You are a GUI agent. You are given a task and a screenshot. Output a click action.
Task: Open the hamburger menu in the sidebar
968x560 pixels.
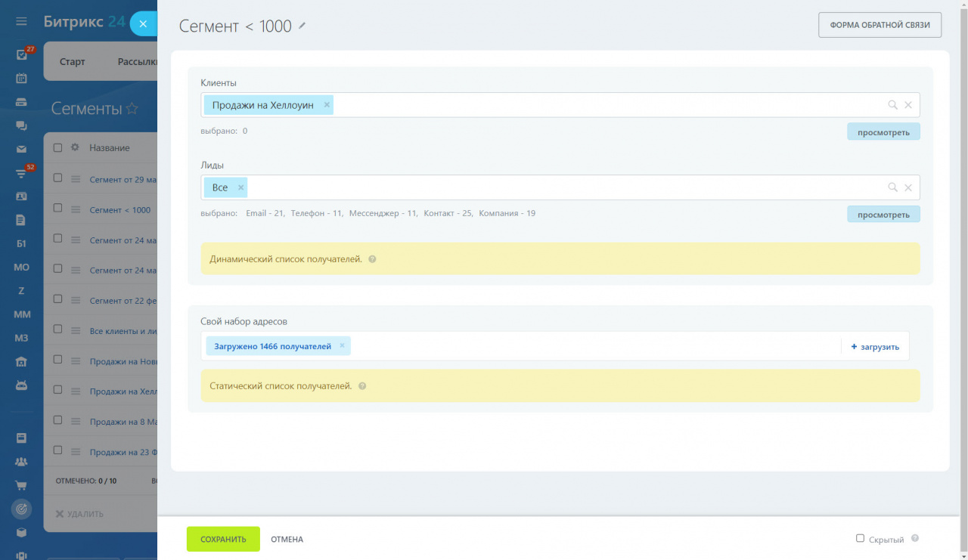pyautogui.click(x=21, y=21)
